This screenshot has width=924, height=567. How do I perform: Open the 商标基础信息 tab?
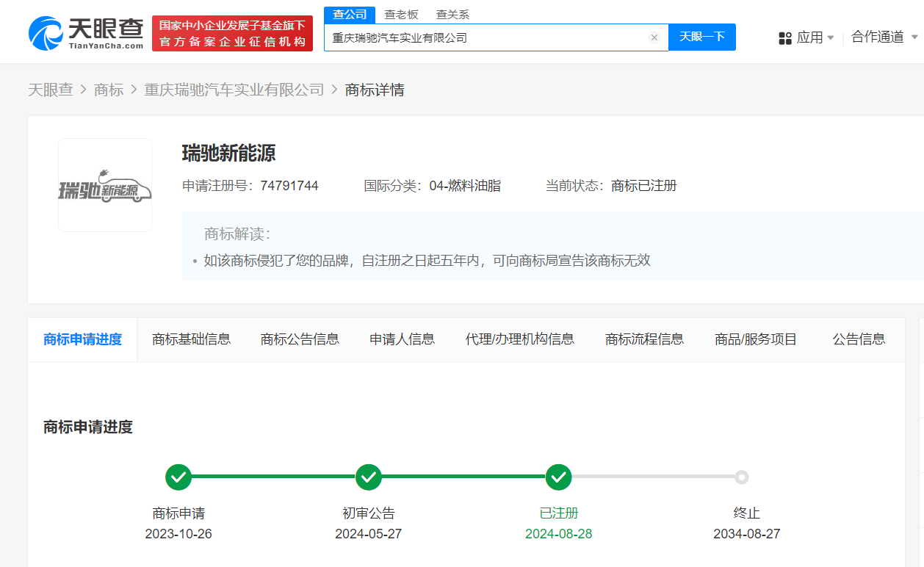click(x=191, y=339)
